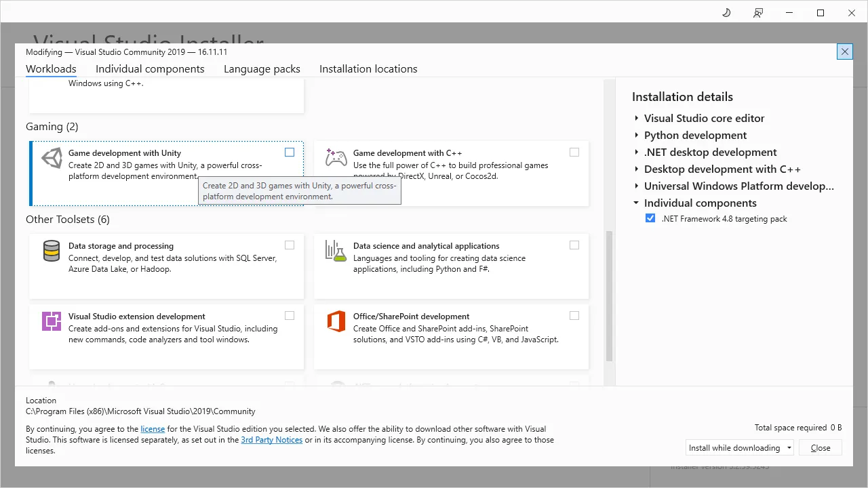Expand Universal Windows Platform development details
The width and height of the screenshot is (868, 488).
637,186
